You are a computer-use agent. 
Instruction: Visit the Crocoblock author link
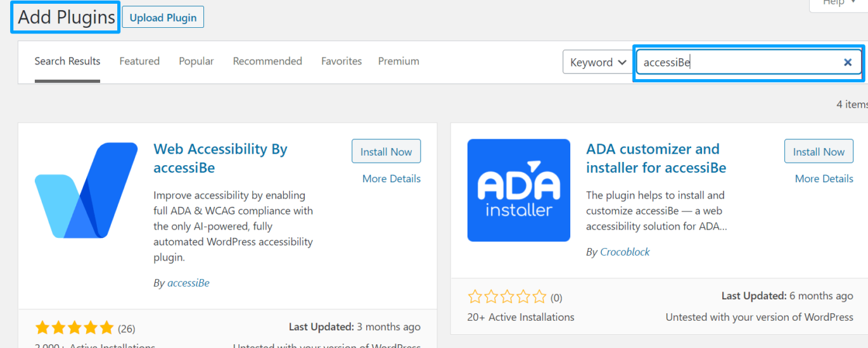click(x=625, y=252)
